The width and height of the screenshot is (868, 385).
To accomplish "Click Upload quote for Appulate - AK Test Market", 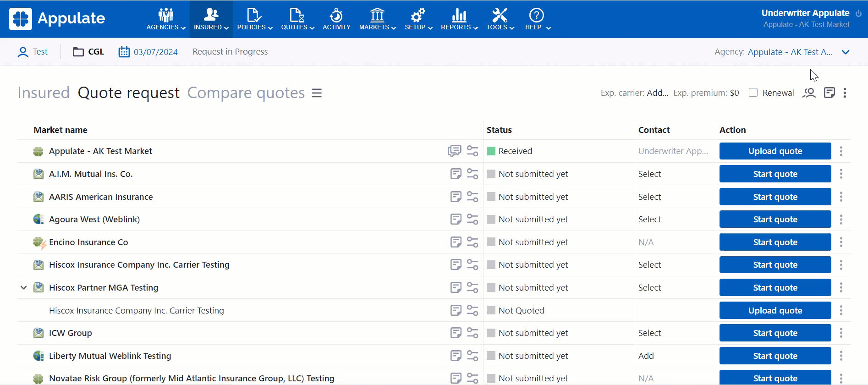I will pos(775,151).
